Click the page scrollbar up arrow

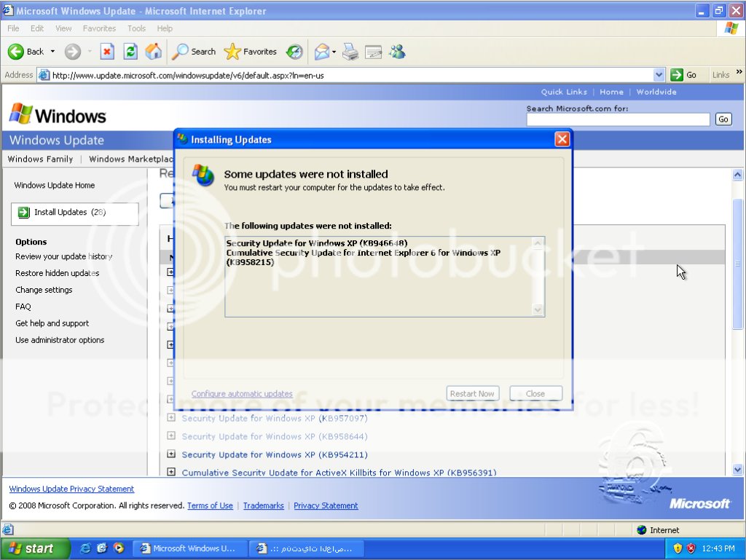tap(737, 175)
